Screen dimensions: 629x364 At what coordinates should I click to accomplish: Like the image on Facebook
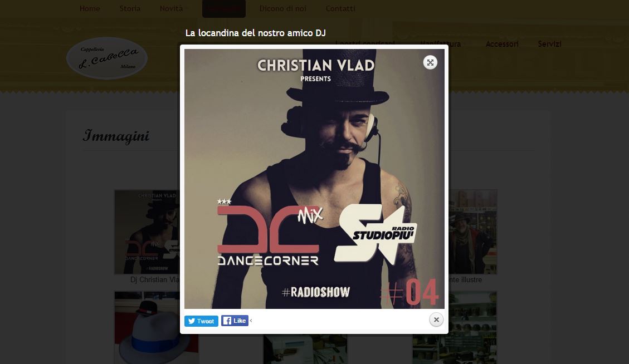(x=235, y=321)
